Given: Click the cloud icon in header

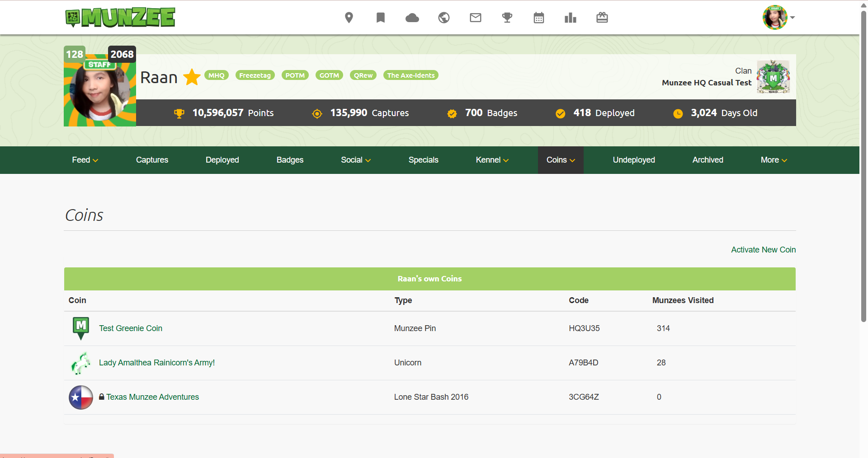Looking at the screenshot, I should [412, 18].
